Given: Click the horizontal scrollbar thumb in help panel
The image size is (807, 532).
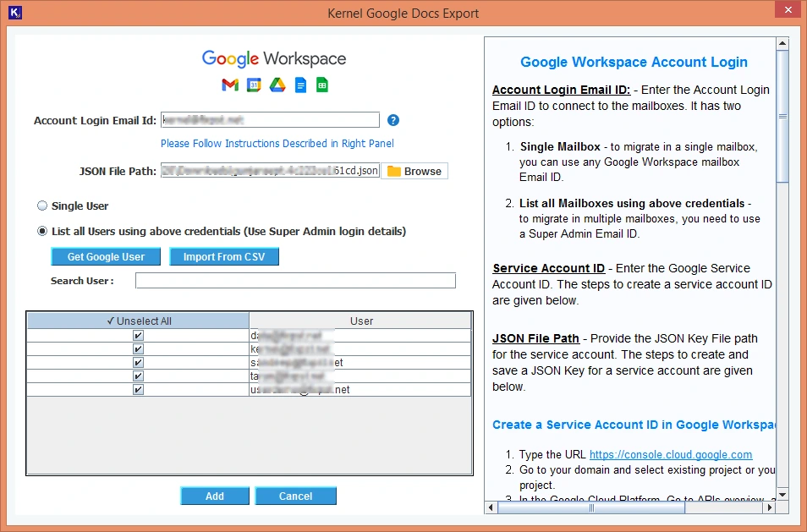Looking at the screenshot, I should pyautogui.click(x=591, y=507).
